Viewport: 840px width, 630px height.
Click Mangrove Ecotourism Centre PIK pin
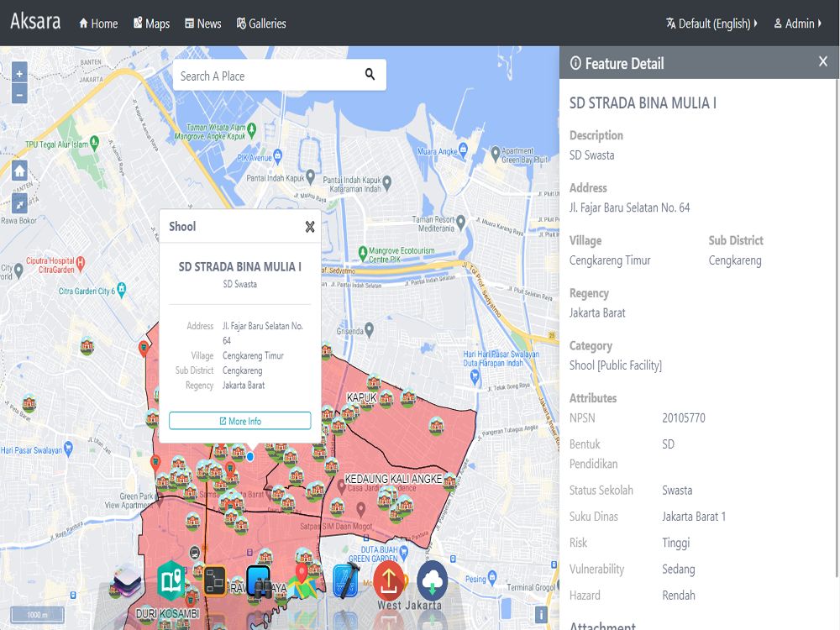[363, 252]
